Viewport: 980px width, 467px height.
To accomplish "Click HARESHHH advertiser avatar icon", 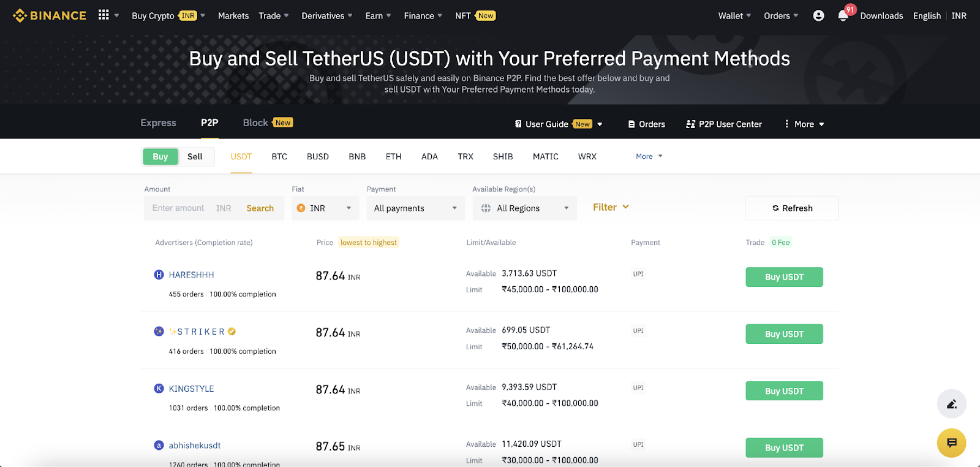I will click(159, 275).
